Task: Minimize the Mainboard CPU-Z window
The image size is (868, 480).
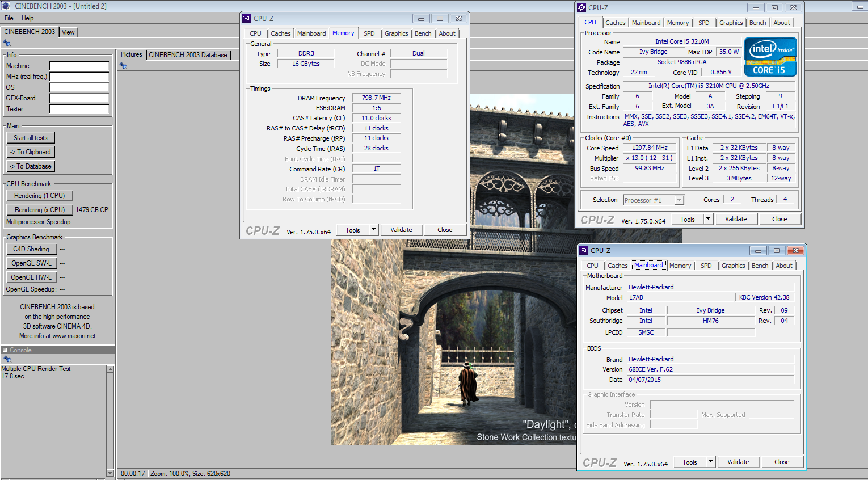Action: [758, 250]
